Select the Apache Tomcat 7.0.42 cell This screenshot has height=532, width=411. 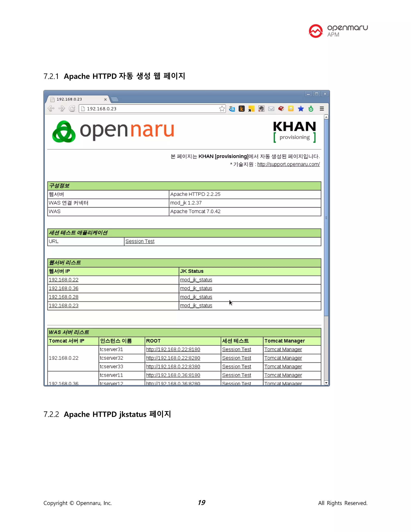245,211
